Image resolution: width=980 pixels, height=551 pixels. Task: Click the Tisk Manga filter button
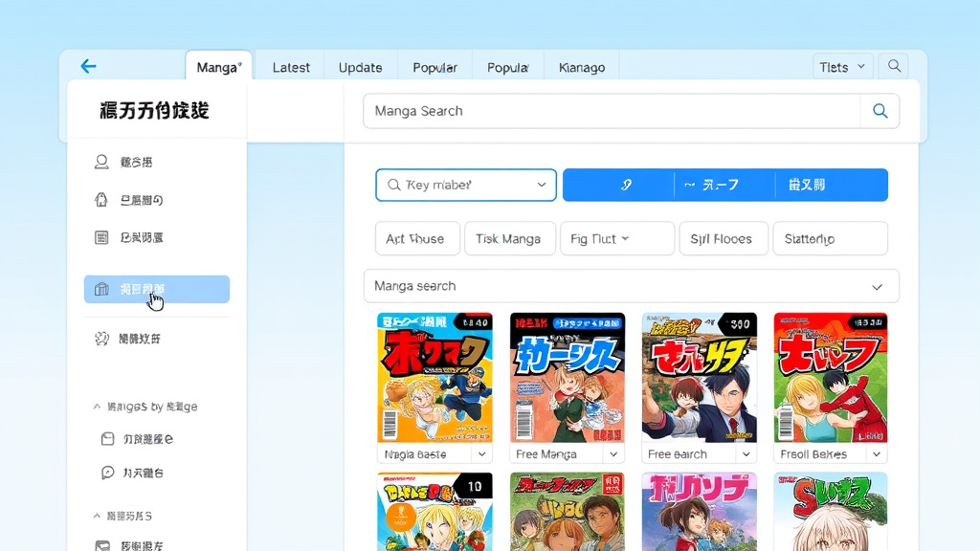coord(509,238)
